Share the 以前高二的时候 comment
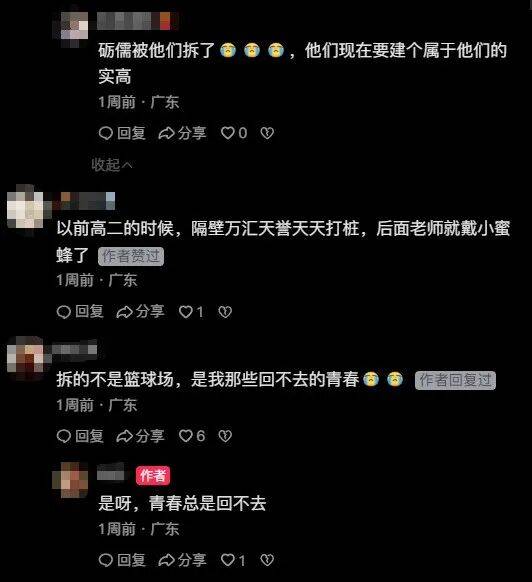This screenshot has width=532, height=582. (140, 311)
